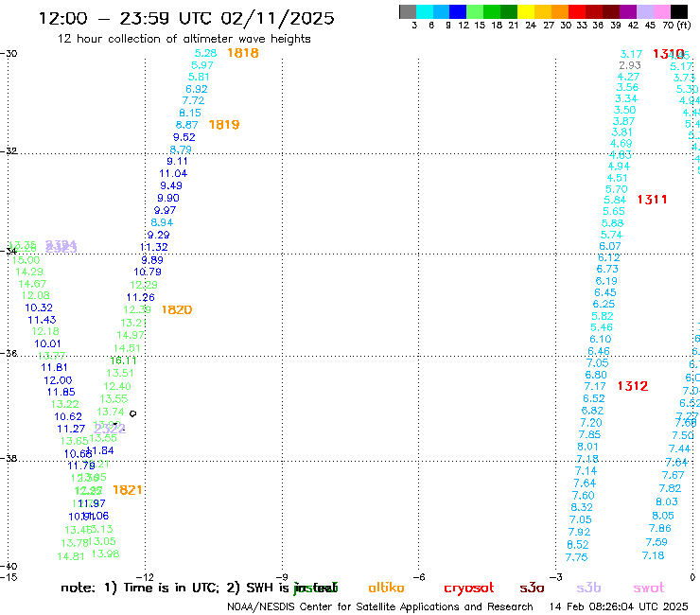700x615 pixels.
Task: Click the s3b satellite label
Action: 588,588
